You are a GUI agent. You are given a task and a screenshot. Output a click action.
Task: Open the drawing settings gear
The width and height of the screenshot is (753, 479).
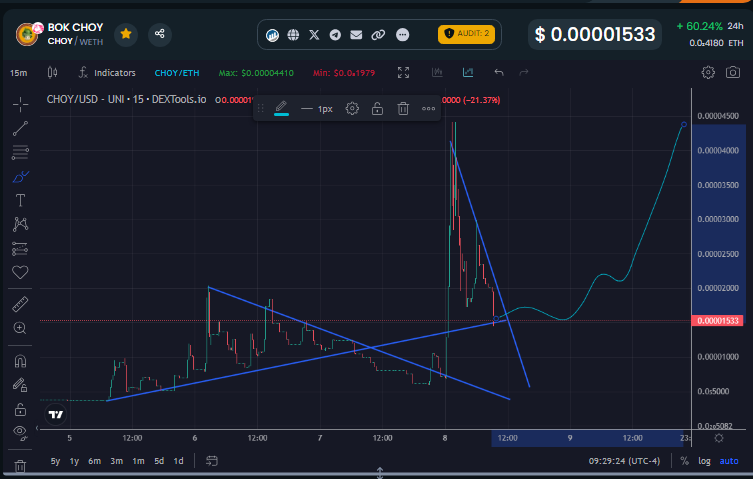(352, 109)
